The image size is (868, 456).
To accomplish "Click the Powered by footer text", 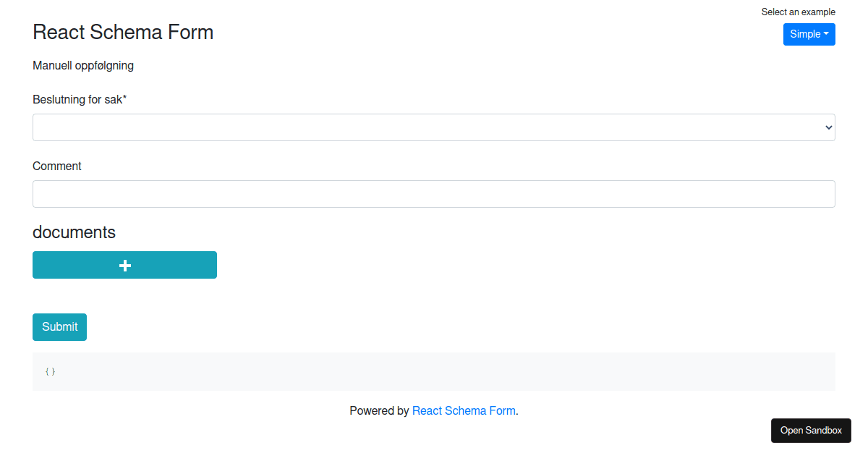I will (379, 410).
